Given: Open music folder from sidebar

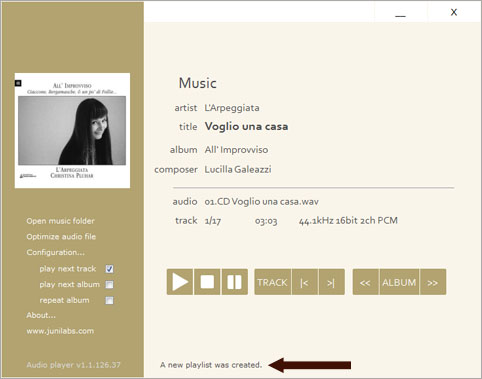Looking at the screenshot, I should coord(60,221).
